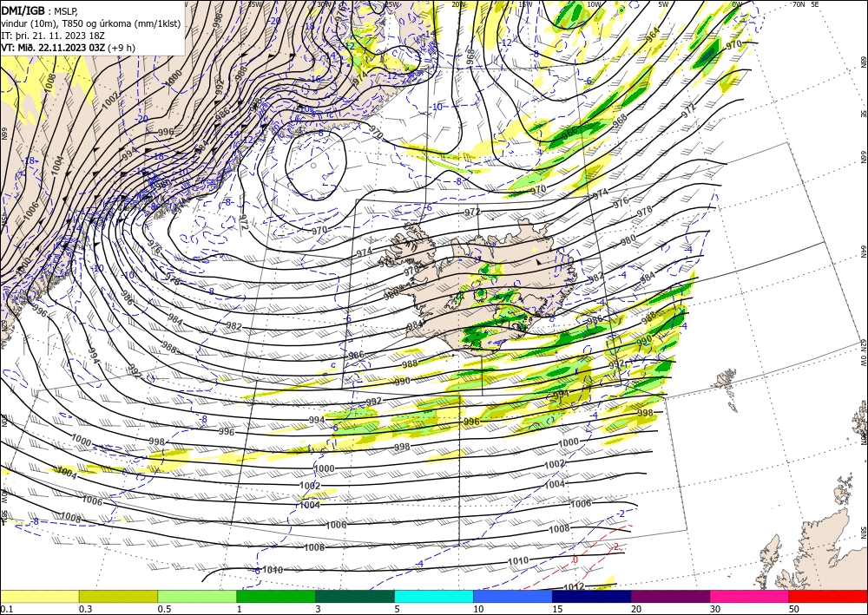Select the dark green 3–5 legend swatch
This screenshot has height=615, width=868.
[x=355, y=596]
